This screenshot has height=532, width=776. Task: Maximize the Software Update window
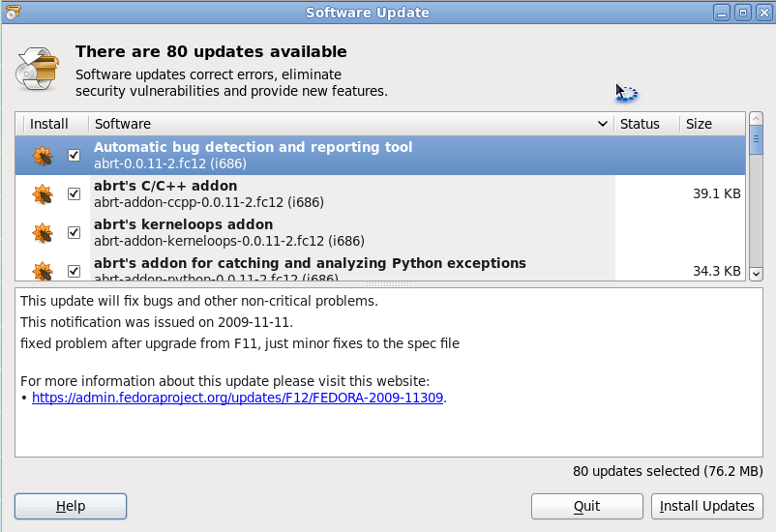click(743, 13)
